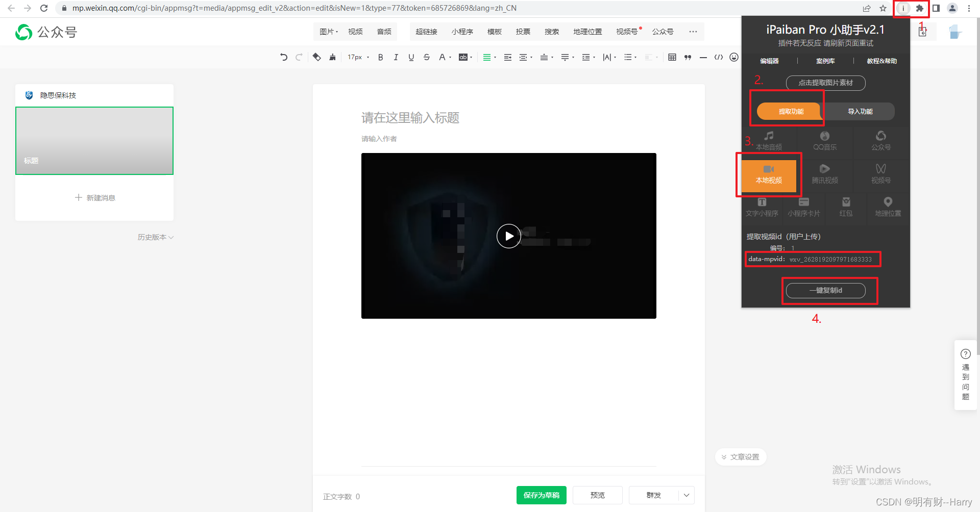This screenshot has height=512, width=980.
Task: Open the 教程&帮助 tab in iPaiban panel
Action: click(881, 61)
